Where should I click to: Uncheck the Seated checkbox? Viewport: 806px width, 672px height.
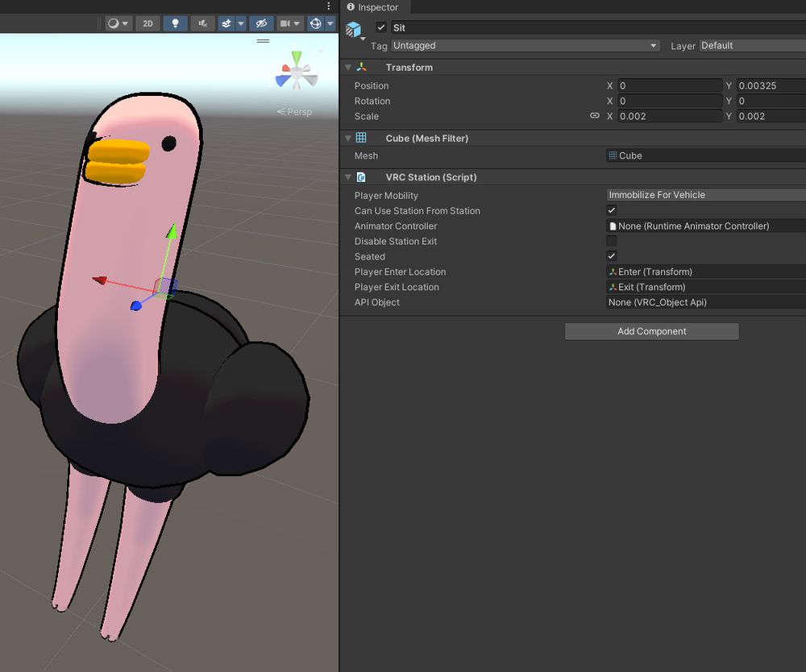[612, 256]
